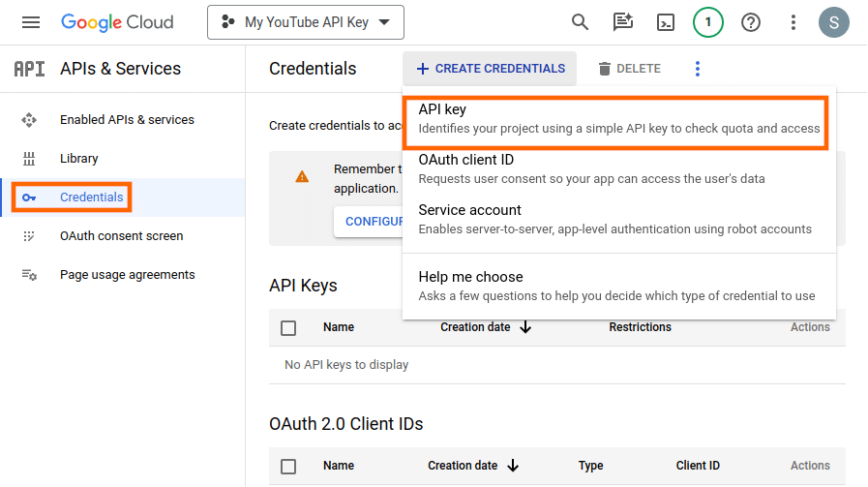Open the top bar three-dot settings menu
Image resolution: width=868 pixels, height=487 pixels.
[793, 22]
